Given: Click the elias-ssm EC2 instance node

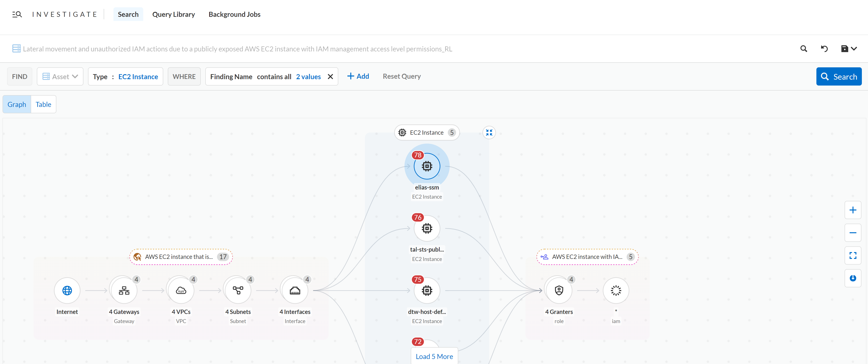Looking at the screenshot, I should pos(427,166).
